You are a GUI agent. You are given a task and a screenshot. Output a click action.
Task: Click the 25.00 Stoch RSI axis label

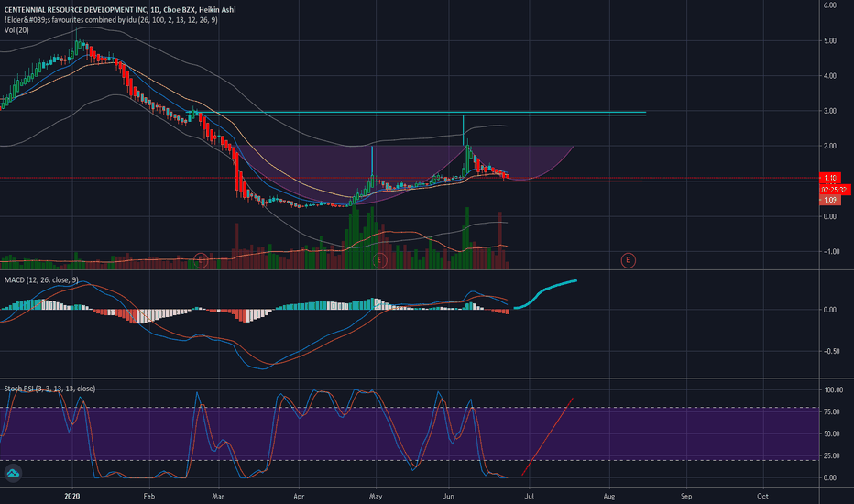coord(831,456)
